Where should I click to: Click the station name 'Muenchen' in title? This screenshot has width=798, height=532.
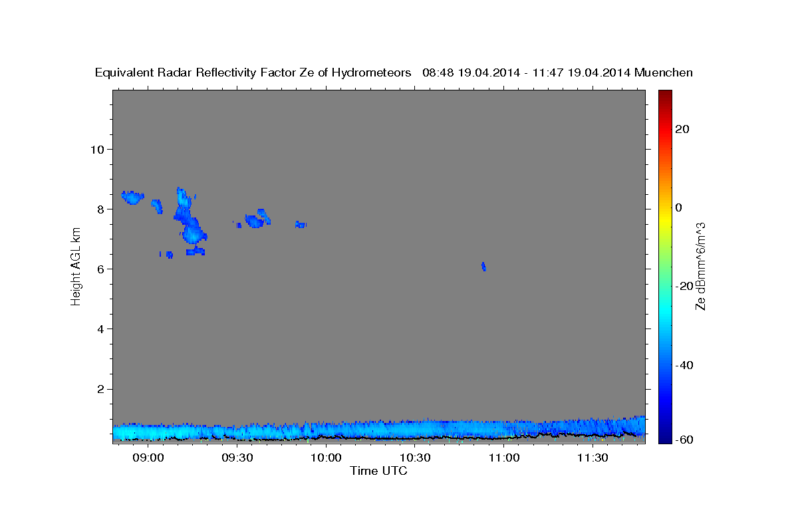click(x=664, y=72)
